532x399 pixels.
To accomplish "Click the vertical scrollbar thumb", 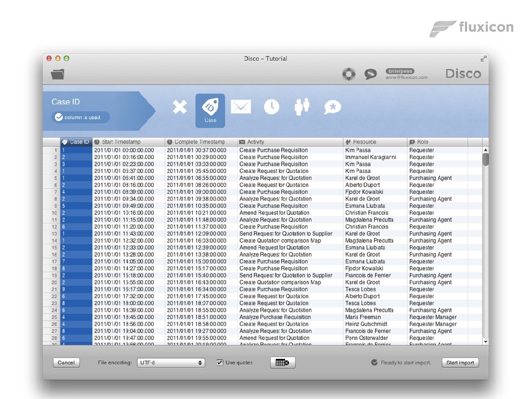I will (486, 159).
